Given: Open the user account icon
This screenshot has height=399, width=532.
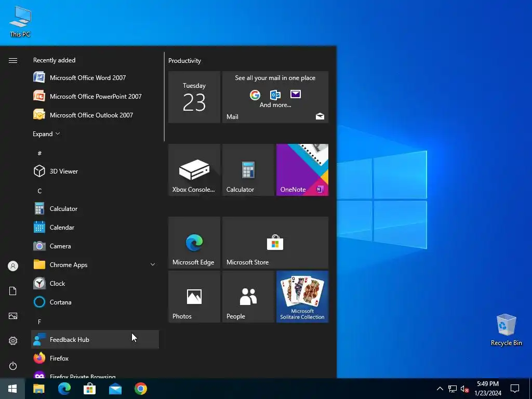Looking at the screenshot, I should 13,266.
